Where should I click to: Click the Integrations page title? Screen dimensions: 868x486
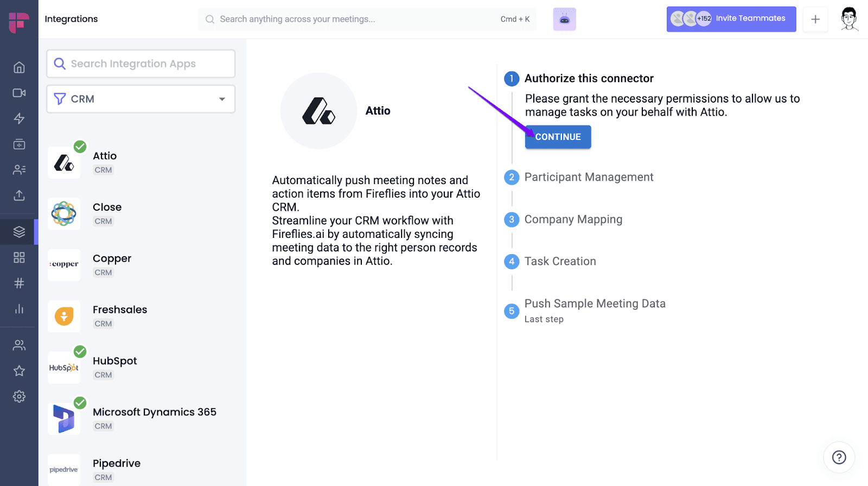click(71, 19)
